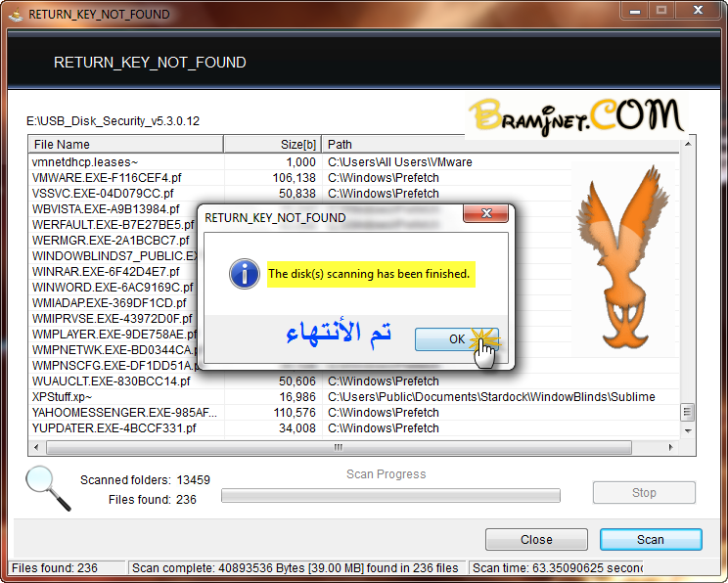Click status bar Scan complete message
728x583 pixels.
(x=296, y=568)
